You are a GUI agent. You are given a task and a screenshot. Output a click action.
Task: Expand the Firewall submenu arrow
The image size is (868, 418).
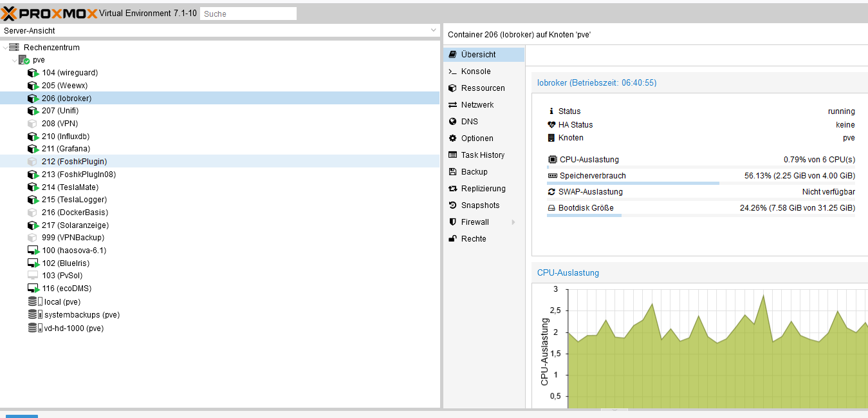click(513, 222)
